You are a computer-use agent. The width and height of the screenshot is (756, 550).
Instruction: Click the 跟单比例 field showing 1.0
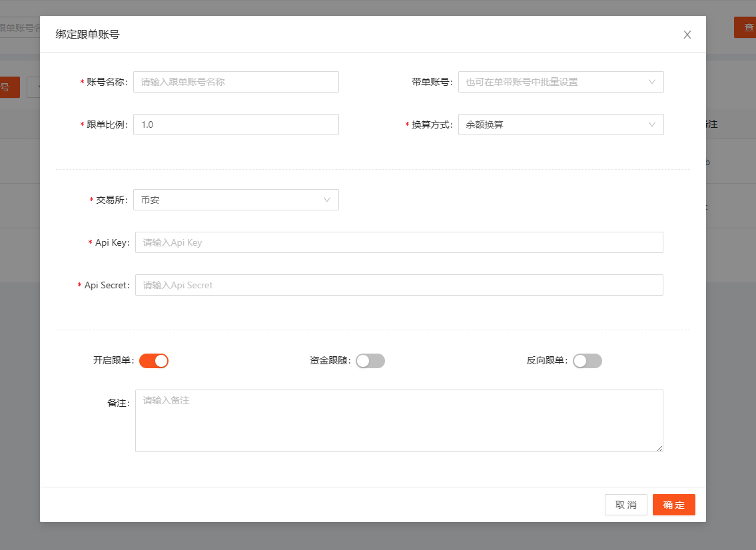pyautogui.click(x=236, y=125)
